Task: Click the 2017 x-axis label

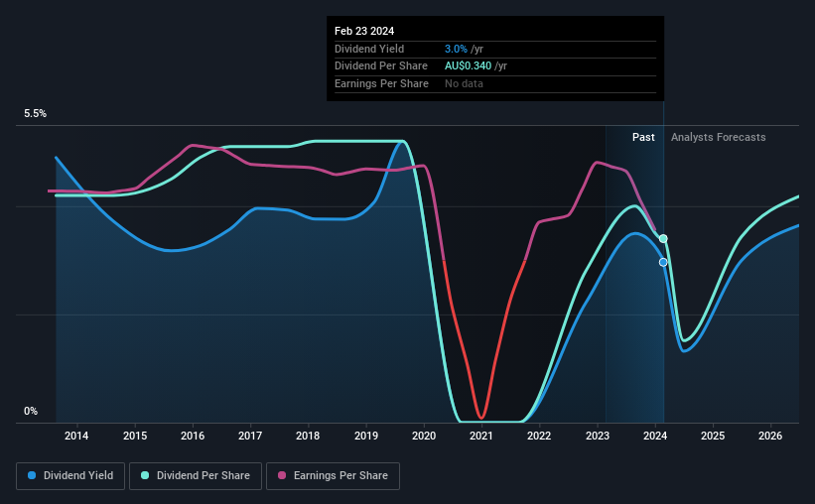Action: click(x=250, y=436)
